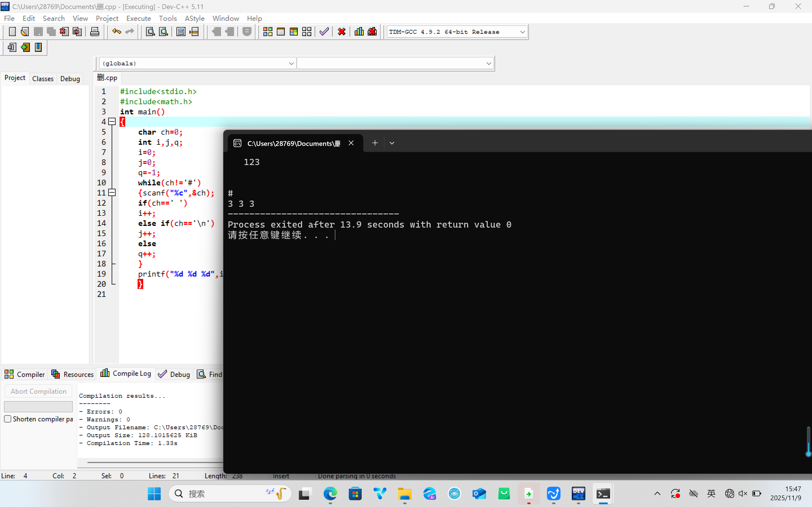The width and height of the screenshot is (812, 507).
Task: Open the Execute menu
Action: coord(138,18)
